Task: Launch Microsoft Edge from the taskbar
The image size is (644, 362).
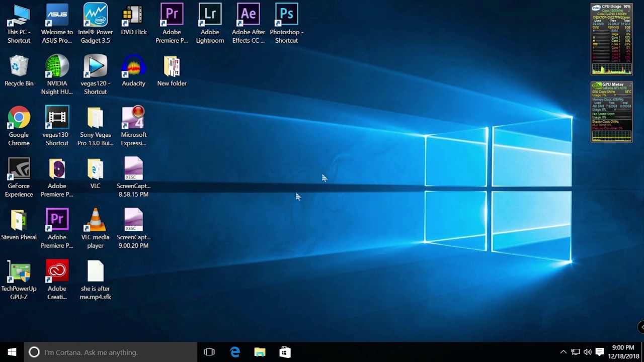Action: point(235,352)
